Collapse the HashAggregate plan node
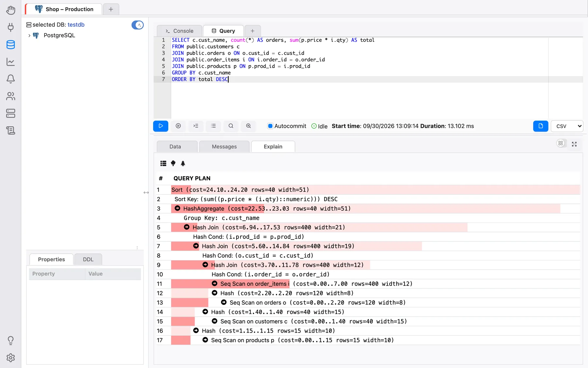This screenshot has height=368, width=588. click(x=177, y=208)
